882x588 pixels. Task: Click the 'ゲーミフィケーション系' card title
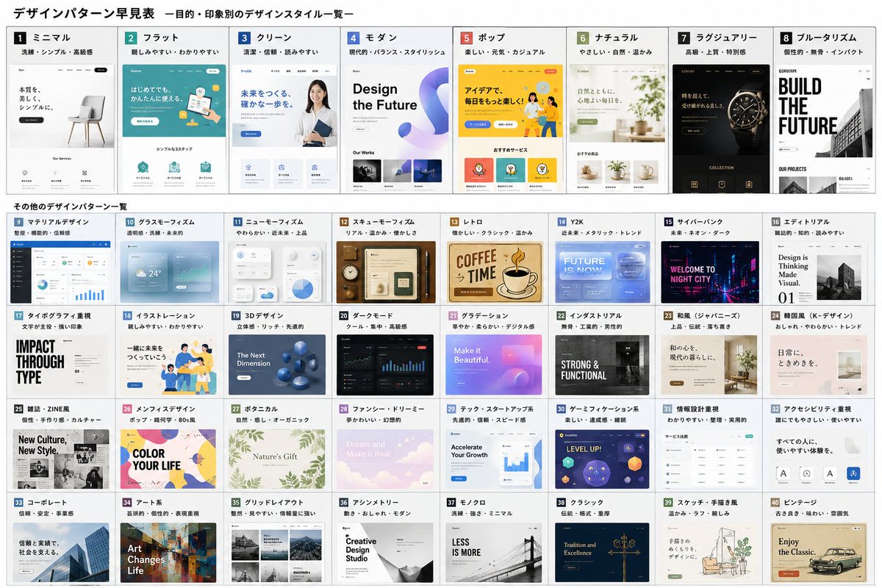(x=603, y=409)
